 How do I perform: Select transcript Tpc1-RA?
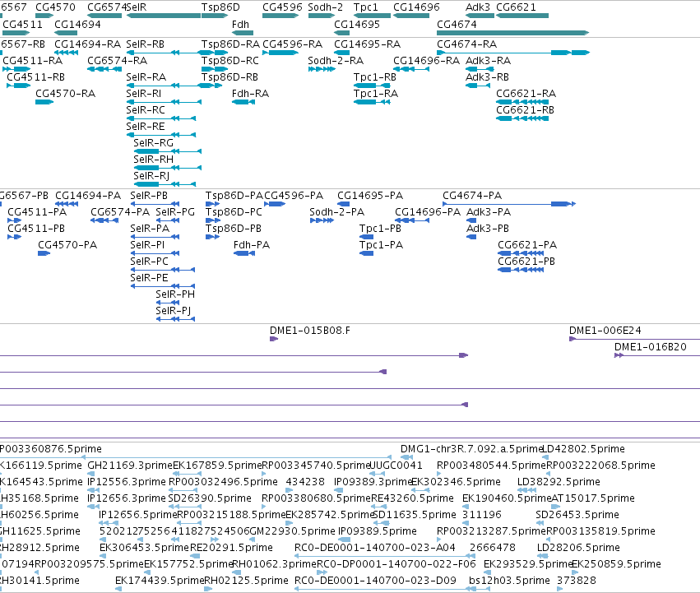(376, 94)
